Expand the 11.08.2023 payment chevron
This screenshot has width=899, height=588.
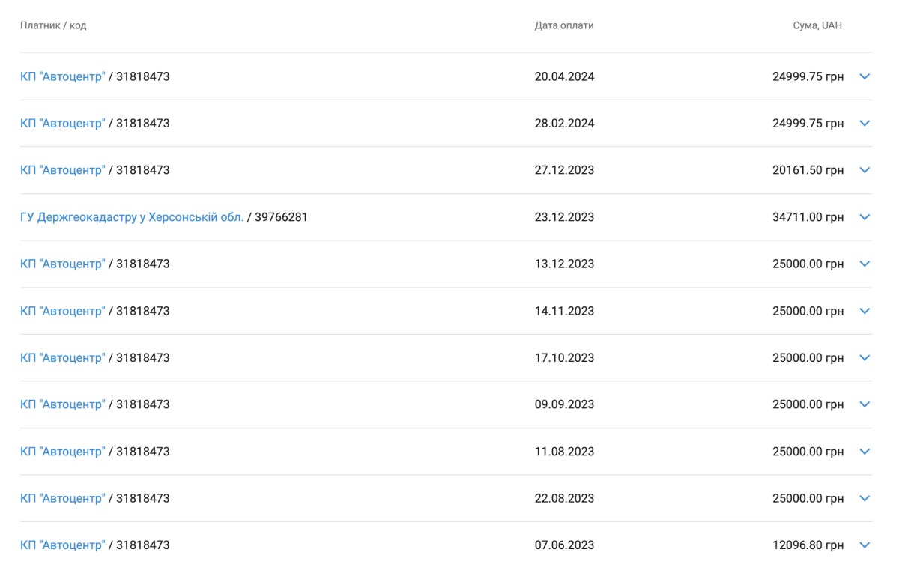(x=865, y=452)
